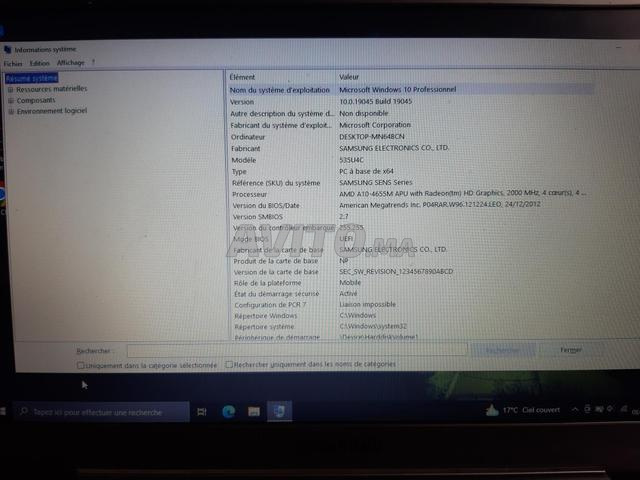This screenshot has height=480, width=640.
Task: Expand the Environnement logiciel node
Action: 11,111
